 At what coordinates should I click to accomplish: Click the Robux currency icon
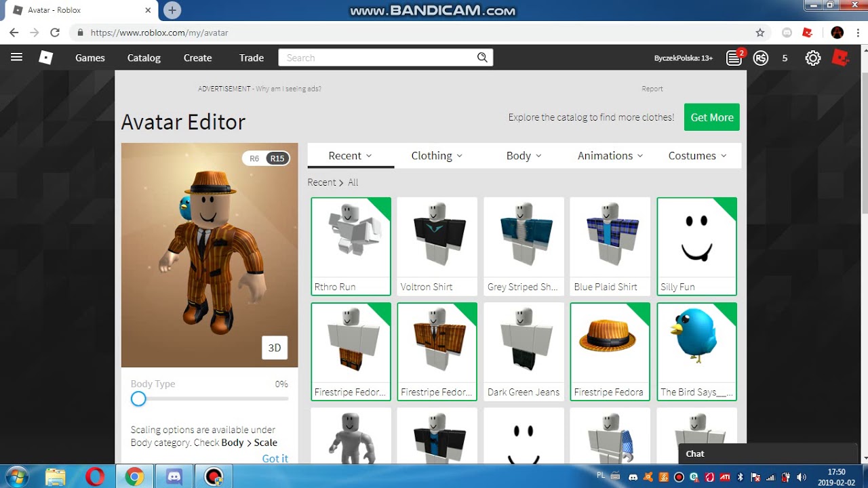[x=761, y=58]
